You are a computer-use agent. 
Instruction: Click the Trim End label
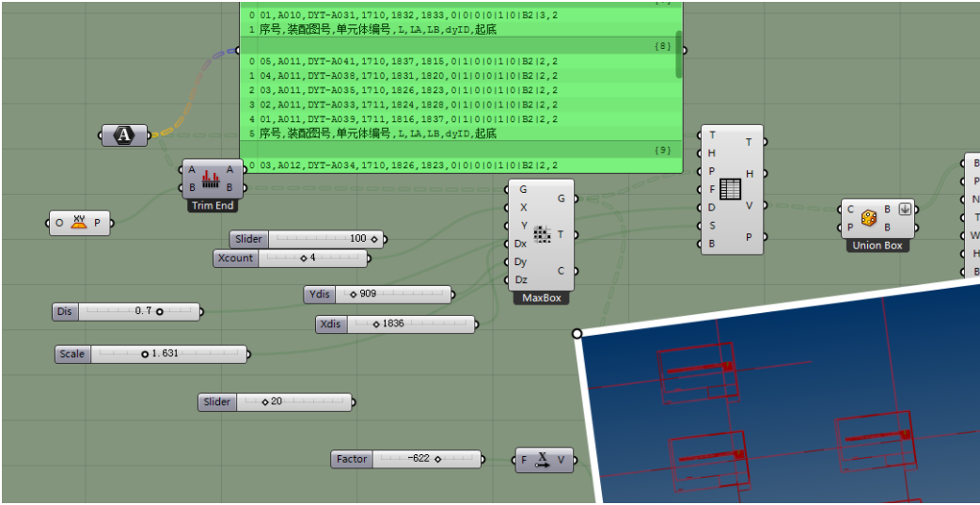[x=212, y=206]
